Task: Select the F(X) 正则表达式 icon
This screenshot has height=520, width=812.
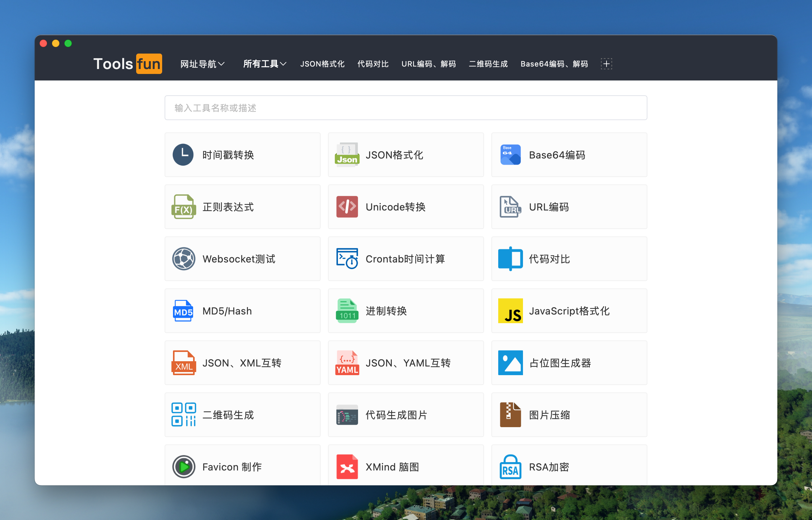Action: 183,207
